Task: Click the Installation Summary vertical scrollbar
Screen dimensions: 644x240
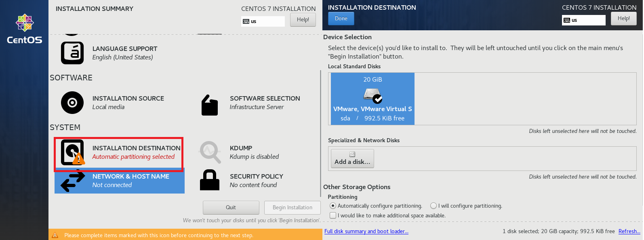Action: point(321,133)
